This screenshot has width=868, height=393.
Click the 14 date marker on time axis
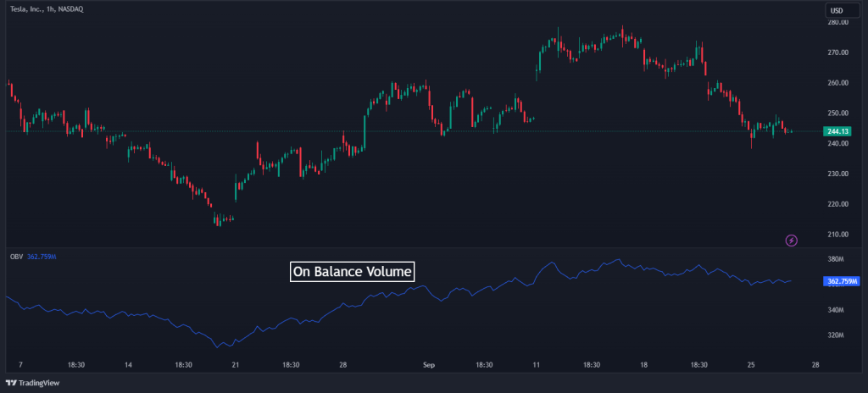(128, 365)
